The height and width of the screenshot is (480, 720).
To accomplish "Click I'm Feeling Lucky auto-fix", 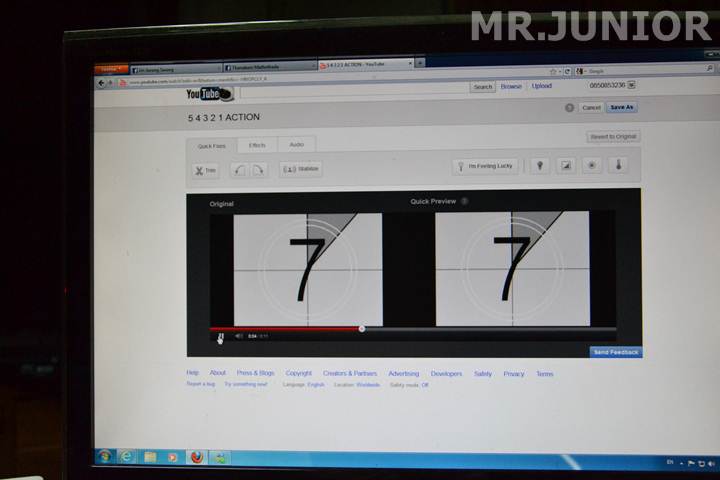I will (x=485, y=166).
